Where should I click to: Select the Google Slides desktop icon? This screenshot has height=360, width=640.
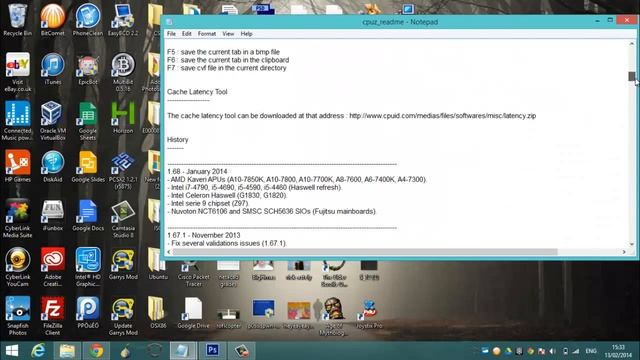point(88,166)
